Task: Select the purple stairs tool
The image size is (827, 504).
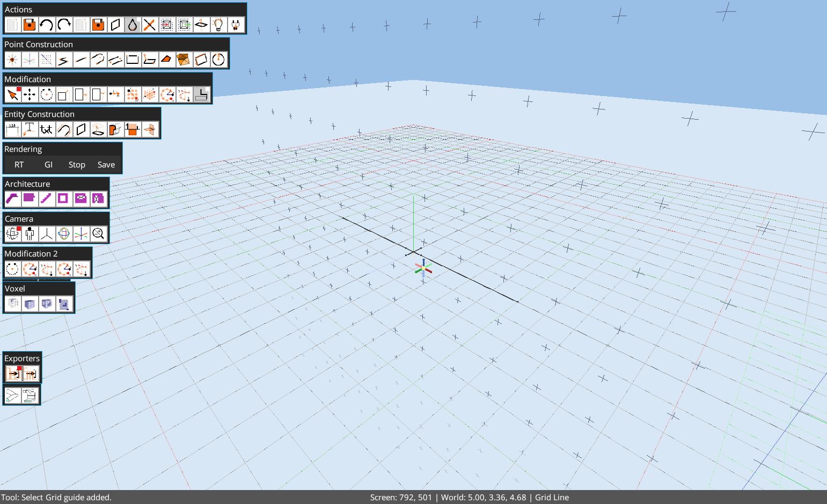Action: (x=47, y=199)
